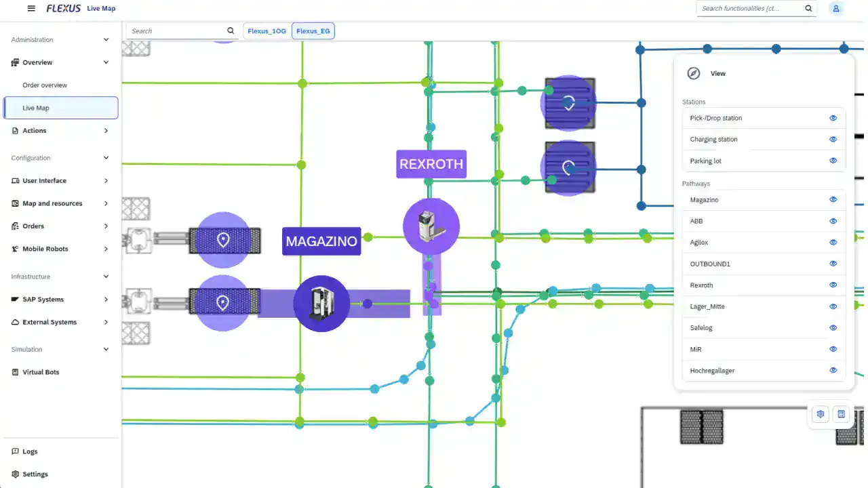
Task: Click the compass View icon
Action: (x=693, y=73)
